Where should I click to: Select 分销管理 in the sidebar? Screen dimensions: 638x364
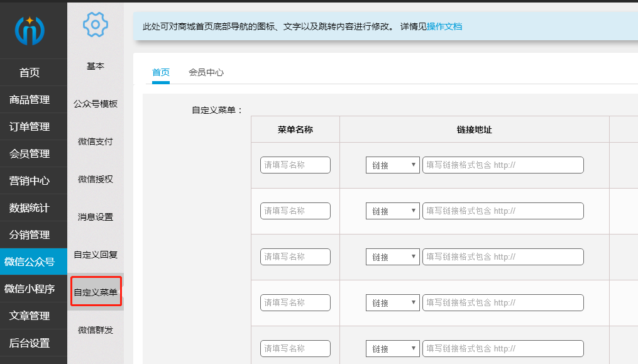(30, 234)
